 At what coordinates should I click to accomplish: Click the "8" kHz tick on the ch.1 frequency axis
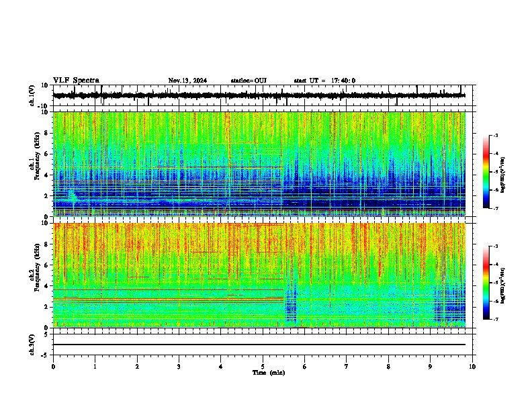[47, 133]
